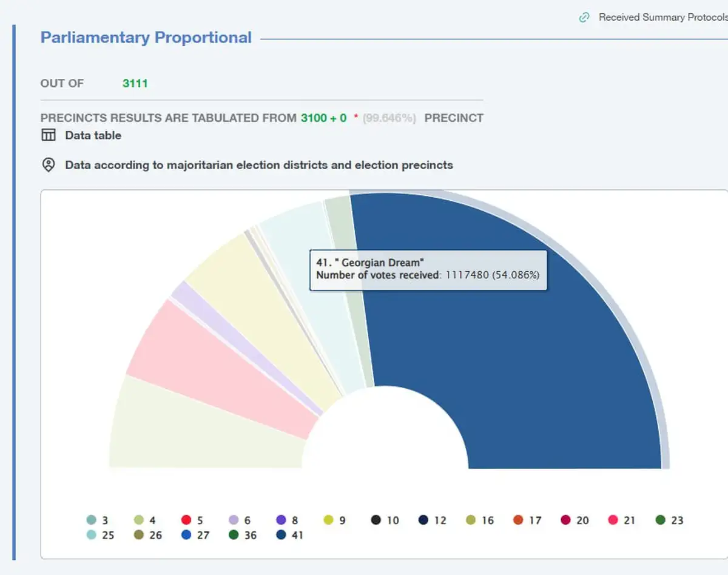Image resolution: width=728 pixels, height=575 pixels.
Task: Click the Received Summary Protocols link icon
Action: (x=584, y=18)
